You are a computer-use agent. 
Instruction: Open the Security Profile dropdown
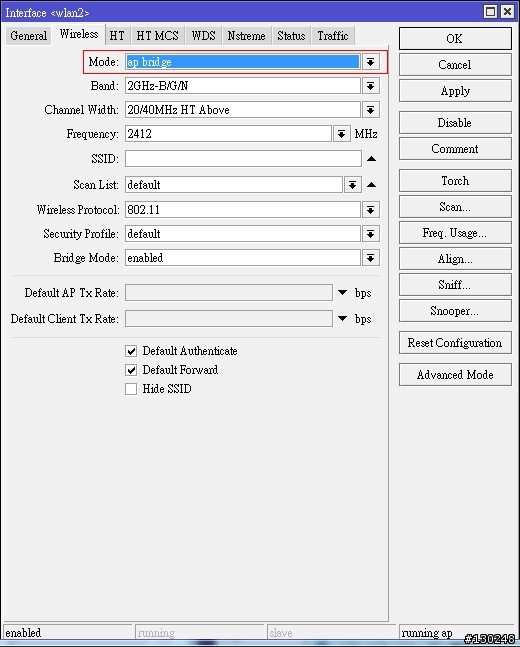371,234
